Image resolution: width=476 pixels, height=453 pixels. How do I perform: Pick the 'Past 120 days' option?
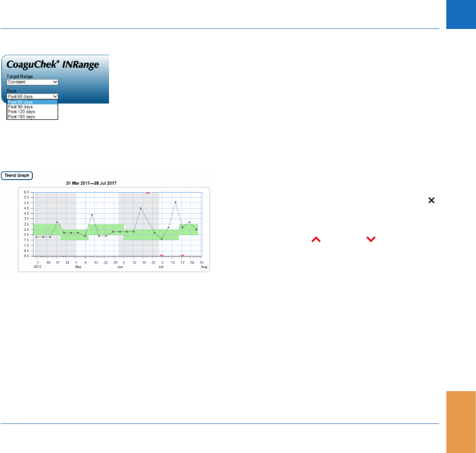point(32,112)
